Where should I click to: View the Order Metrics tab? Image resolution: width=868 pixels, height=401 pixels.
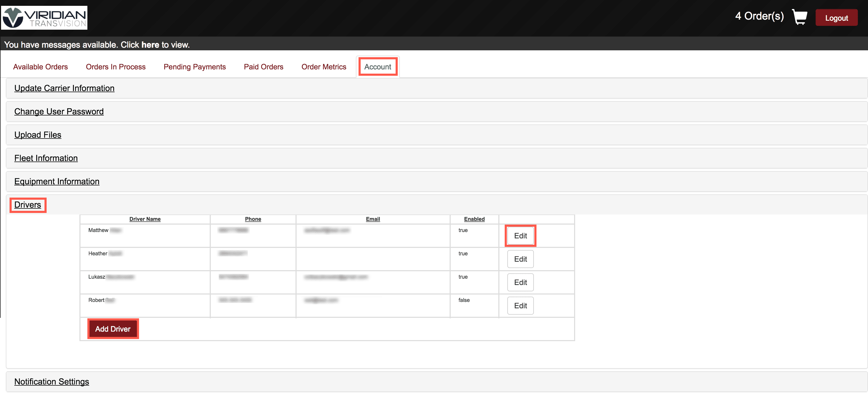click(324, 67)
